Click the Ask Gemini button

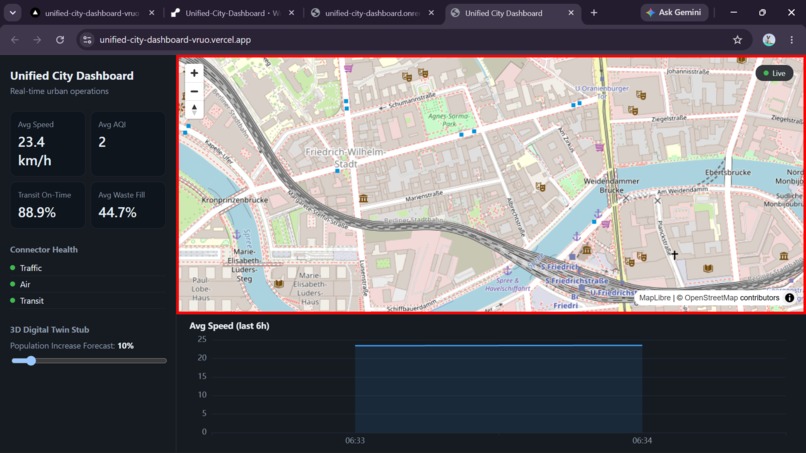point(674,12)
